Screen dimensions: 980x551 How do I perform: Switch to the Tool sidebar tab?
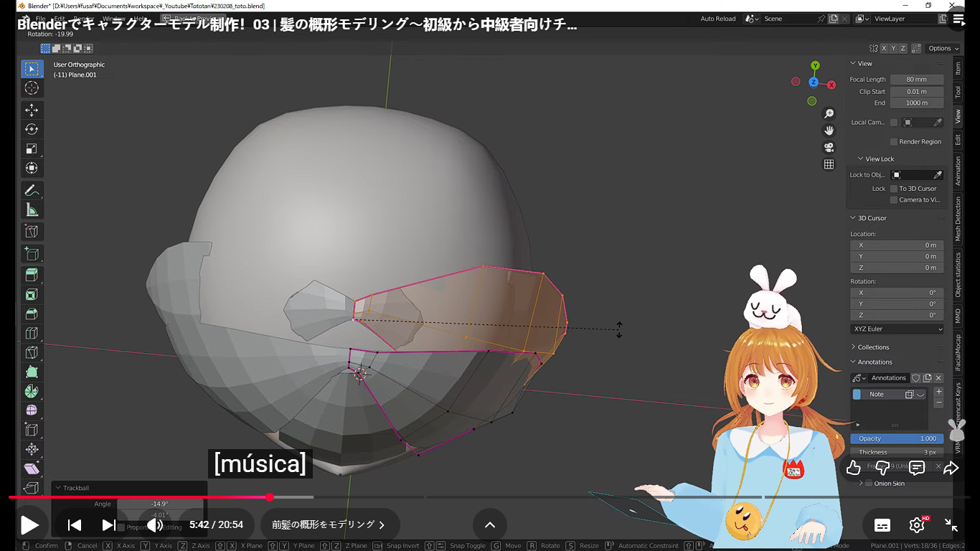pyautogui.click(x=958, y=92)
